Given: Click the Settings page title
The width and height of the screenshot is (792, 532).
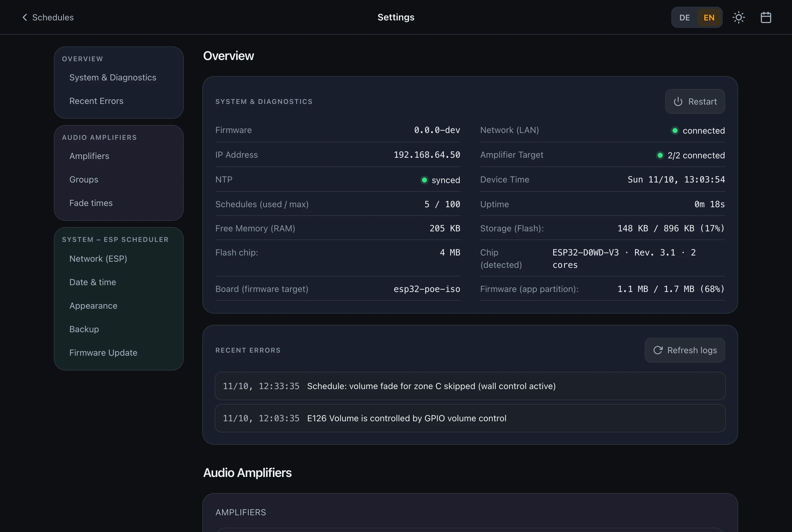Looking at the screenshot, I should [x=396, y=17].
